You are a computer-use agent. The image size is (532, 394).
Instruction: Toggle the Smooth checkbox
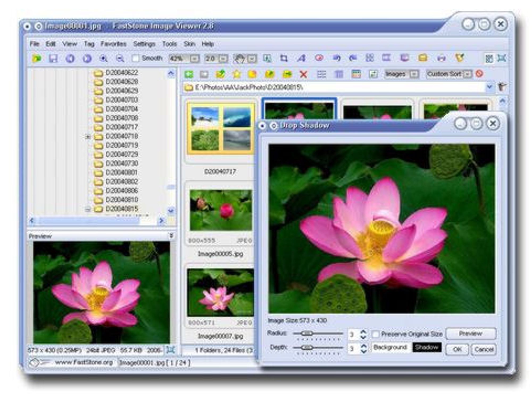135,58
